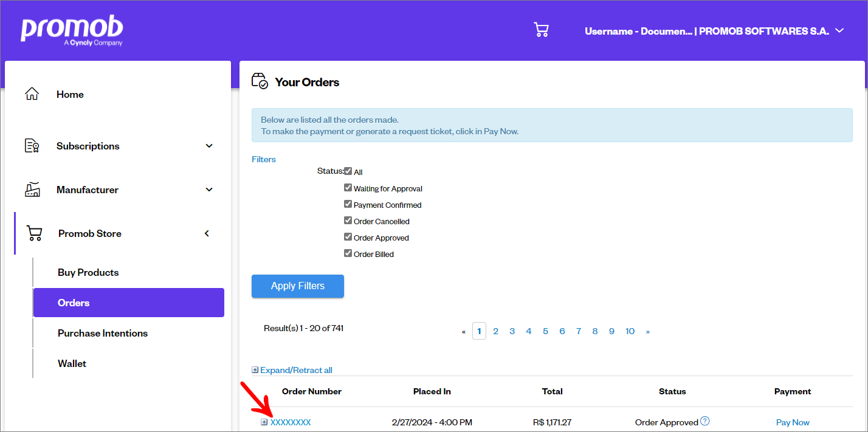Click Expand/Retract all link
The width and height of the screenshot is (868, 432).
pos(296,370)
